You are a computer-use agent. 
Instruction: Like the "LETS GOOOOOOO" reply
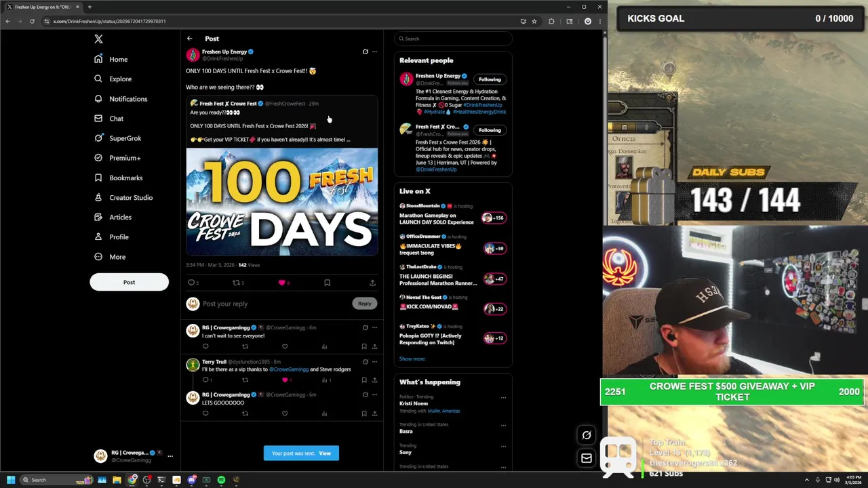[285, 413]
